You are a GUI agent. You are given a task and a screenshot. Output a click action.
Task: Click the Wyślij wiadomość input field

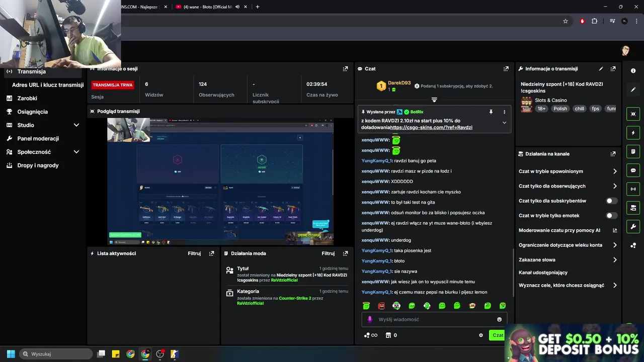434,319
